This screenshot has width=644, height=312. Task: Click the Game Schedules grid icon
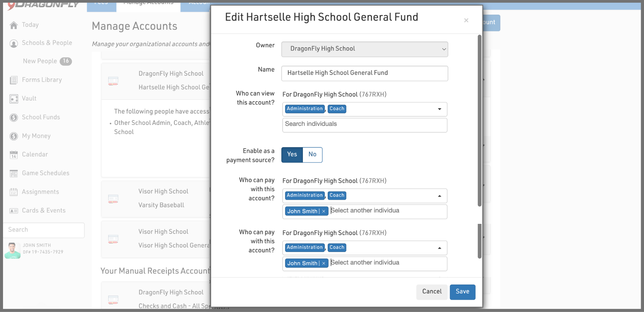[14, 174]
